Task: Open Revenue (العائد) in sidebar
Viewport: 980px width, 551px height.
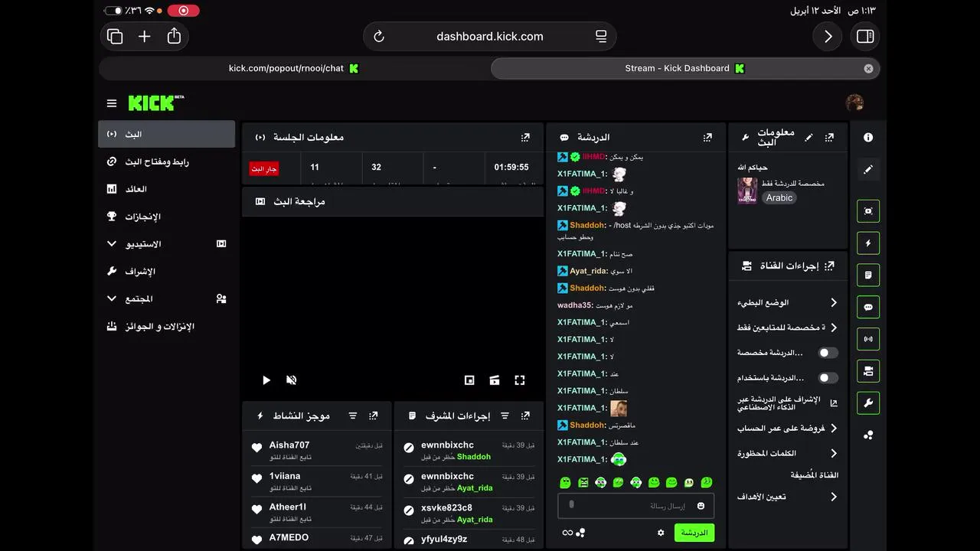Action: (x=166, y=189)
